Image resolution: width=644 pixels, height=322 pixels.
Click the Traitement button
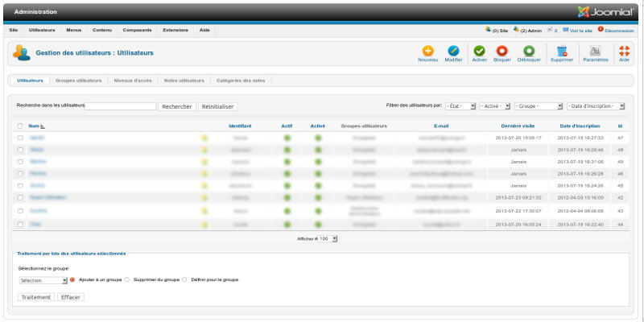[x=36, y=297]
